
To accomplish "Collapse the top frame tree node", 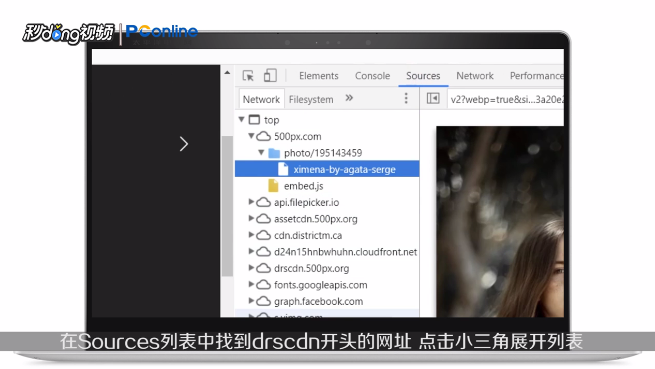I will [x=241, y=120].
